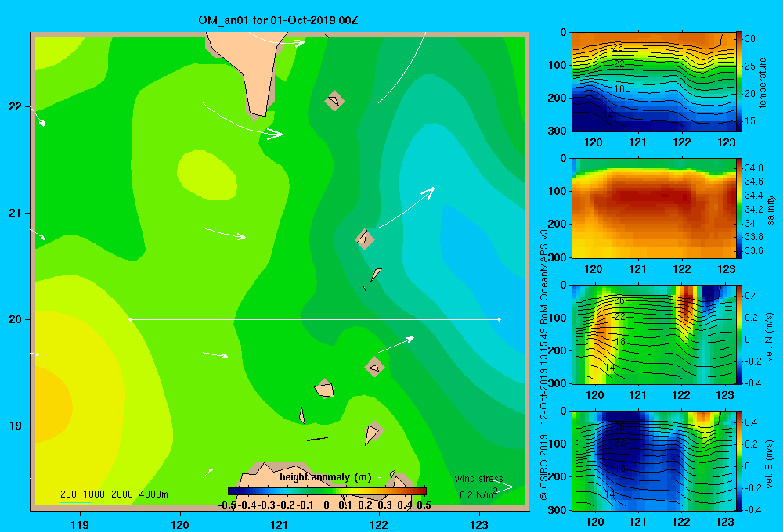Viewport: 783px width, 532px height.
Task: Click the 'wind stress' legend label
Action: click(478, 478)
